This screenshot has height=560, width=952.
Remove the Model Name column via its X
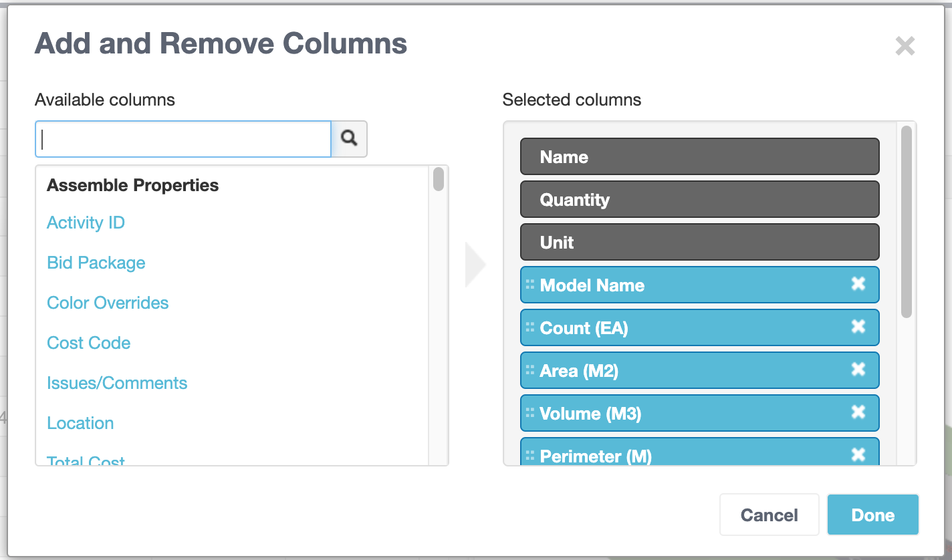859,285
